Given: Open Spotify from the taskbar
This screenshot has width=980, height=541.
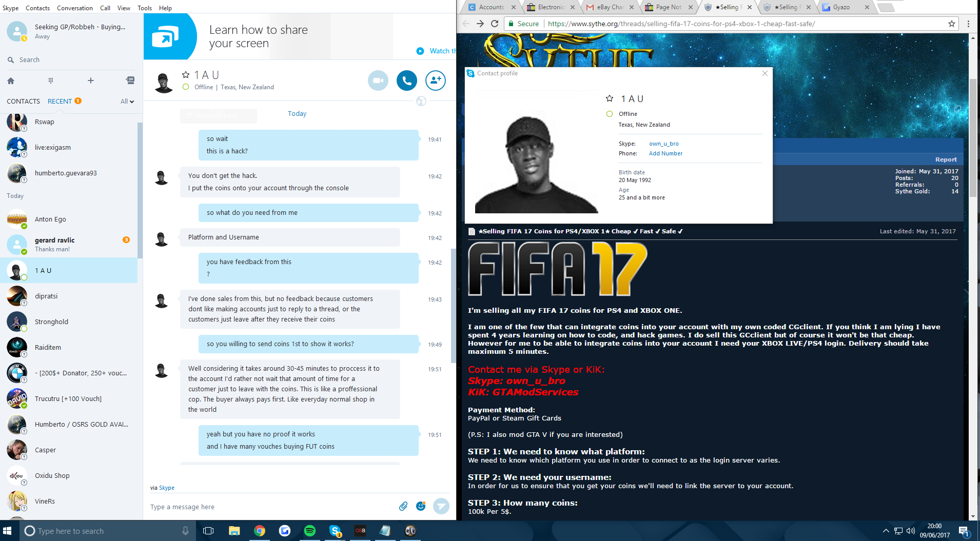Looking at the screenshot, I should (x=310, y=531).
